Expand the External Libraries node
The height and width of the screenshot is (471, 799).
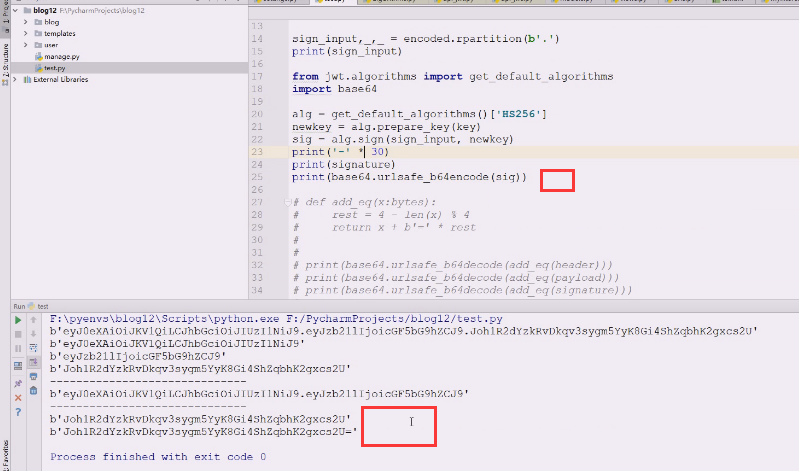pos(15,79)
